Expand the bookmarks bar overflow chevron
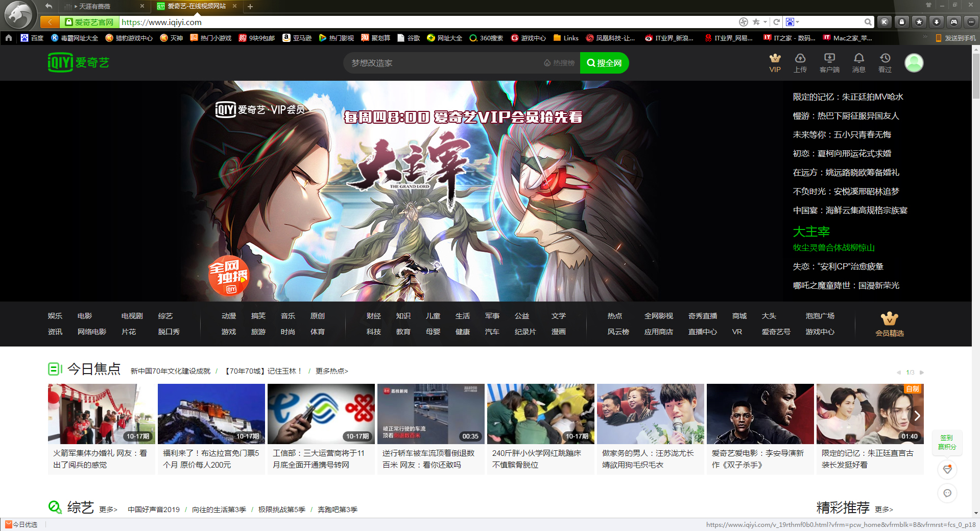 (924, 38)
